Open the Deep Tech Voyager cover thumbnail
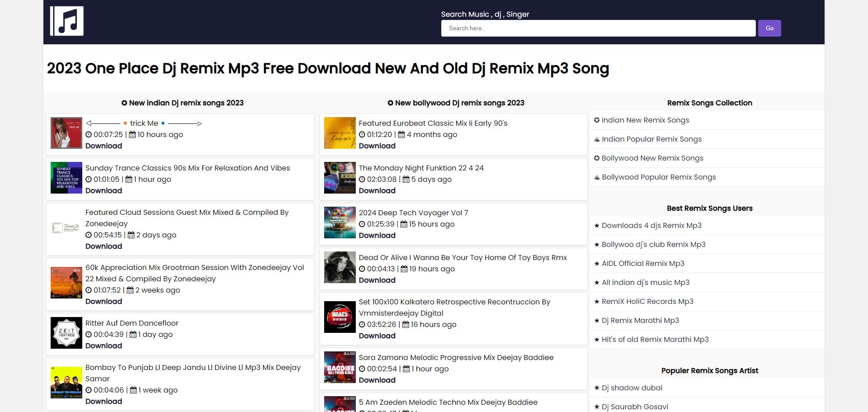This screenshot has width=868, height=412. coord(340,223)
